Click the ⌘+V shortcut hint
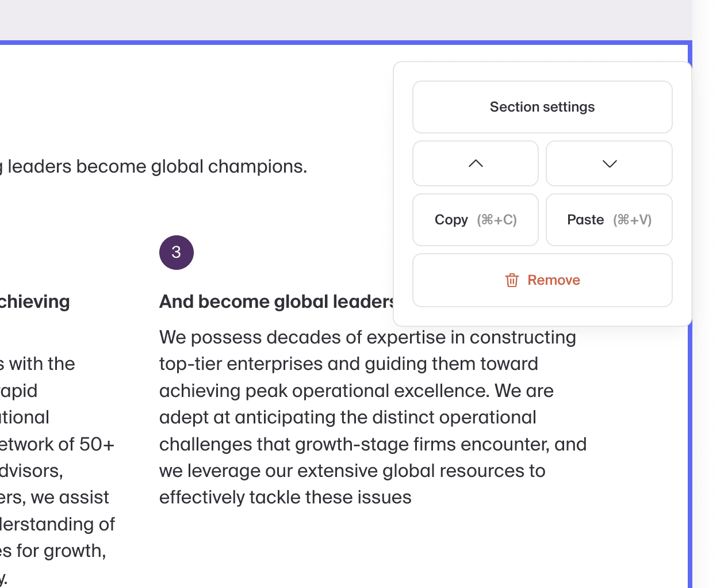The height and width of the screenshot is (588, 728). (633, 220)
